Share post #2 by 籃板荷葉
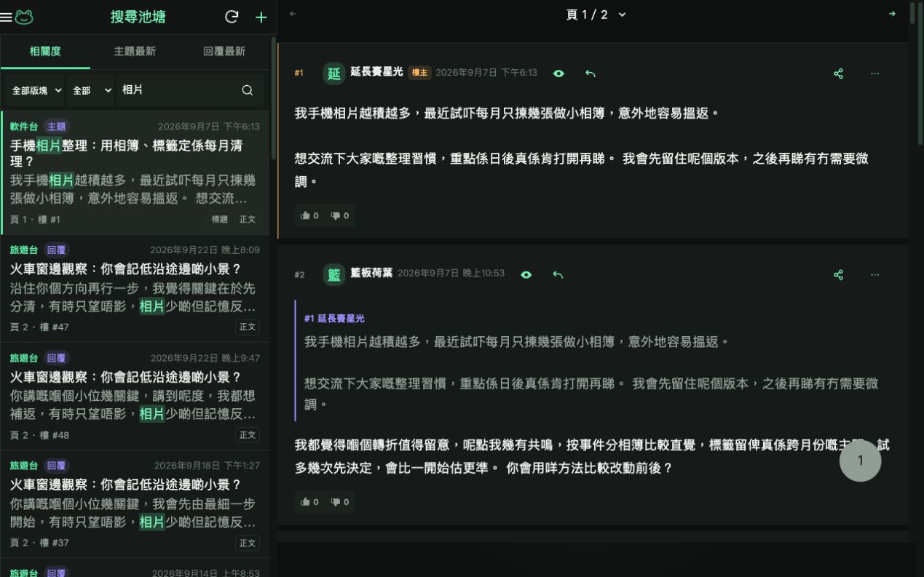This screenshot has height=577, width=924. coord(838,275)
